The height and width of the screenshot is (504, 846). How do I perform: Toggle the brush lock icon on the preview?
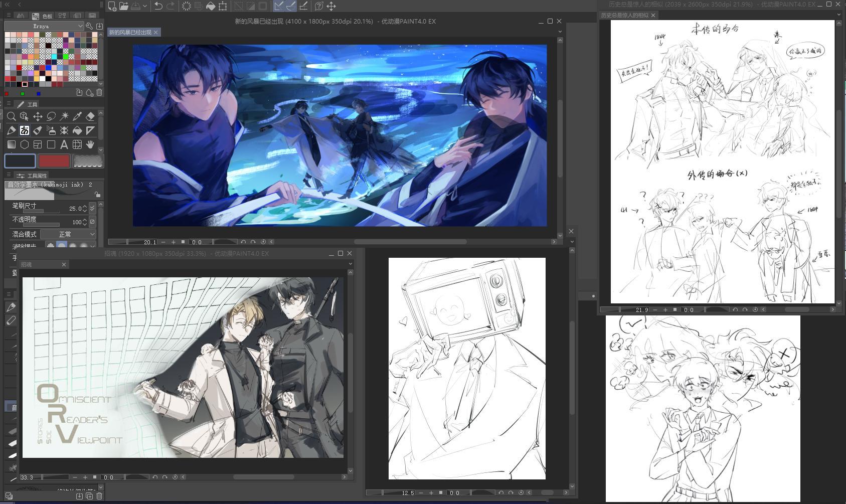click(x=97, y=195)
